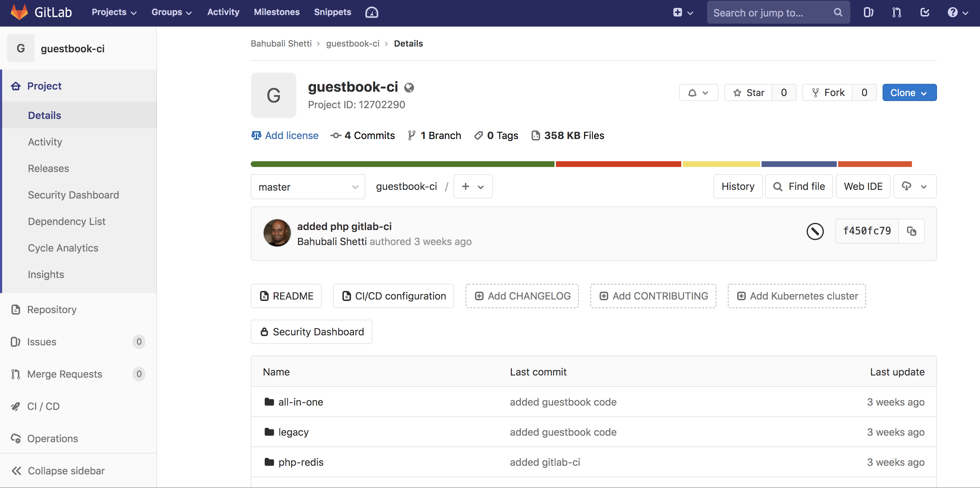
Task: Open Dependency List in the sidebar
Action: (67, 221)
